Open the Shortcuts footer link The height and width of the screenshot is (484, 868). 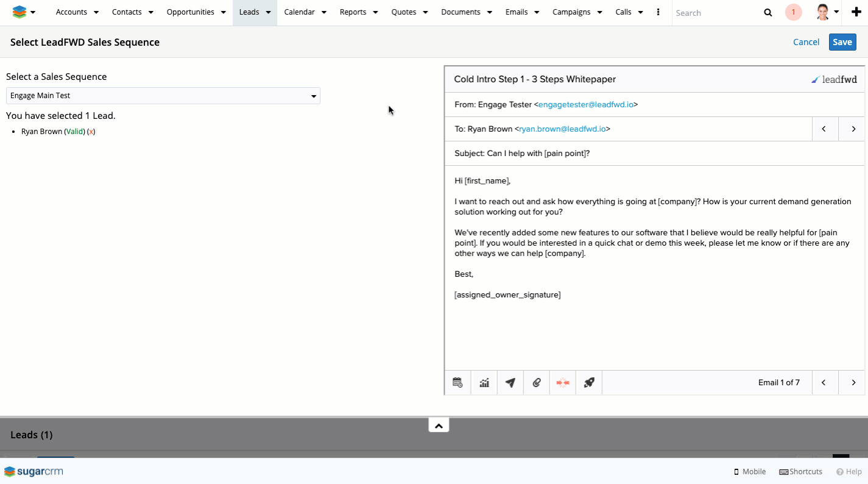(801, 471)
